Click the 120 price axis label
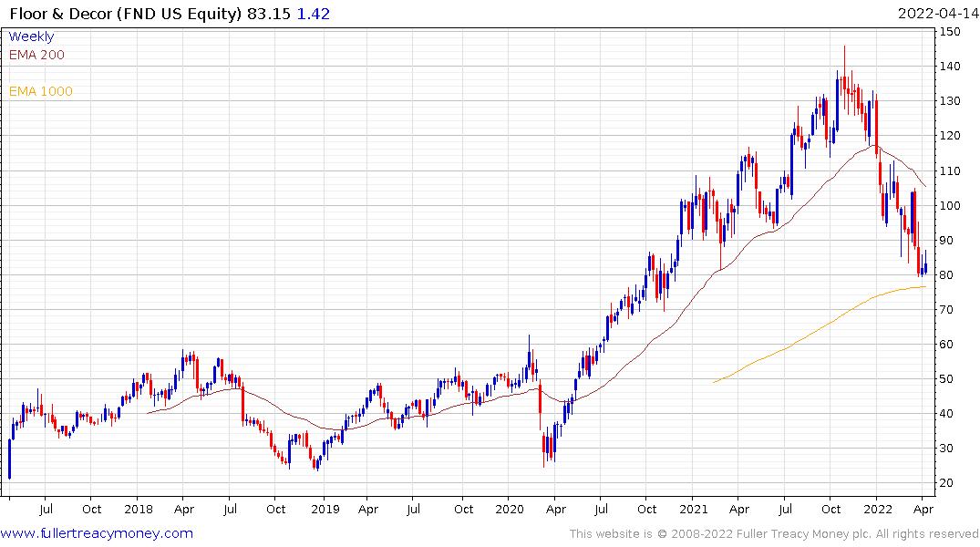This screenshot has width=980, height=547. [950, 136]
